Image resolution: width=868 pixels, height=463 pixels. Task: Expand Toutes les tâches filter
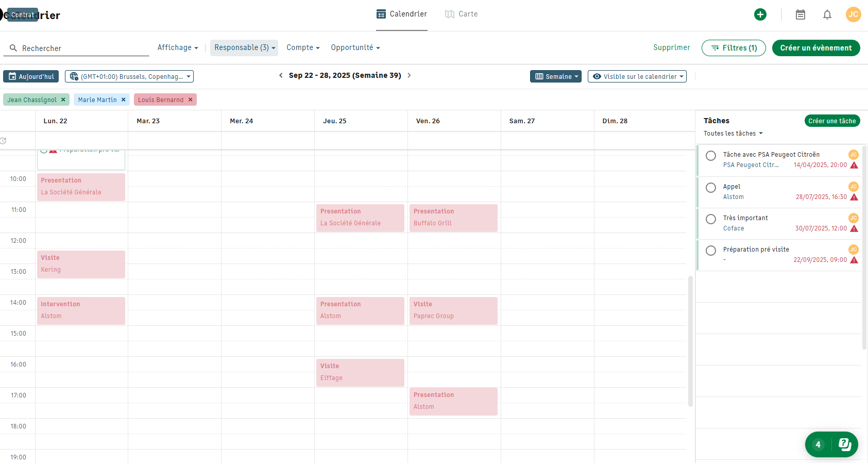[x=733, y=134]
